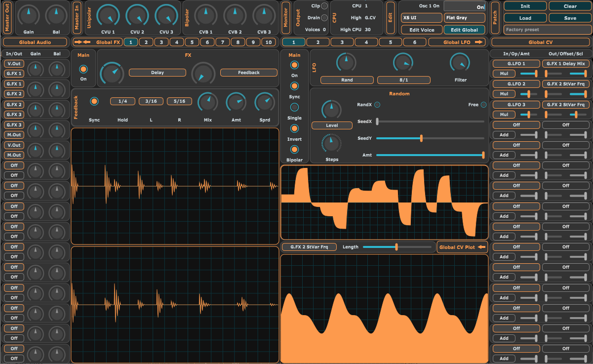Click the Master Out Bal knob
Screen dimensions: 593x364
[x=57, y=16]
